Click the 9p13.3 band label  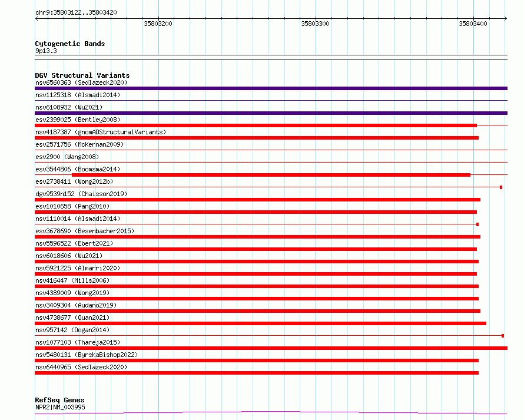(x=46, y=51)
